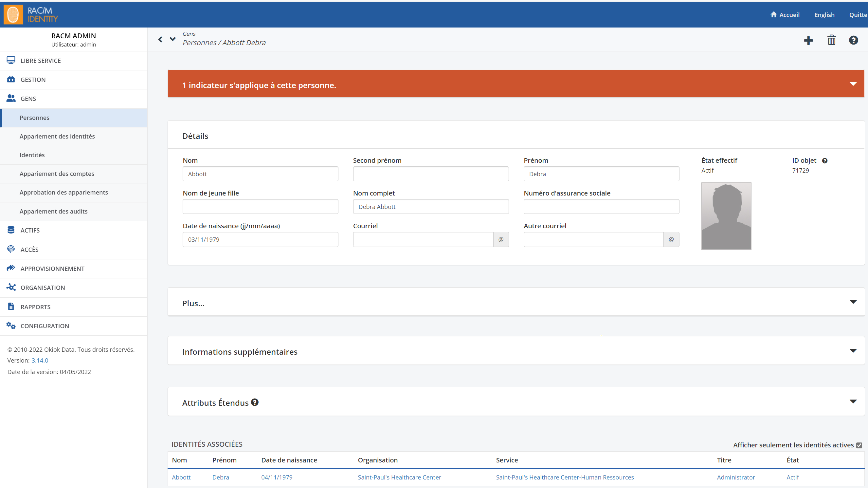868x488 pixels.
Task: Click the Rapports document icon
Action: pyautogui.click(x=11, y=306)
